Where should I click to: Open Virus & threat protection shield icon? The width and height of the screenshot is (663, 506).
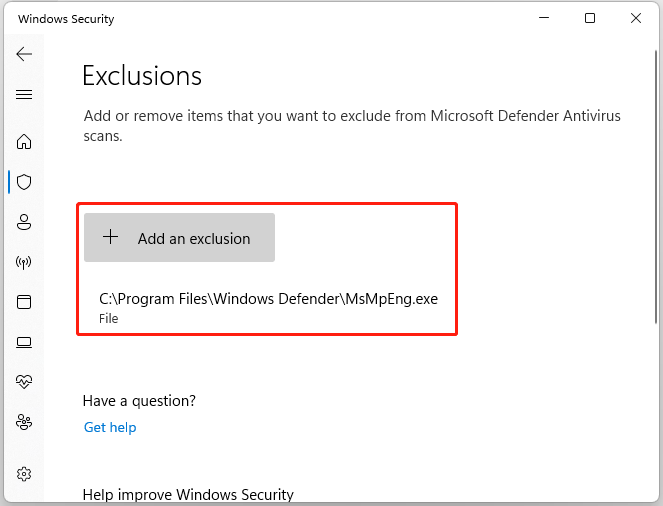coord(24,182)
